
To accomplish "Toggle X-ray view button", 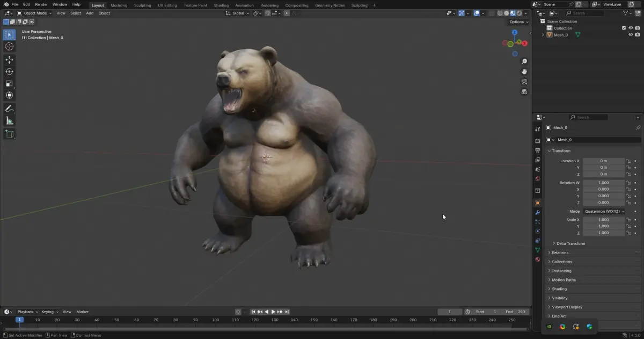I will coord(491,13).
